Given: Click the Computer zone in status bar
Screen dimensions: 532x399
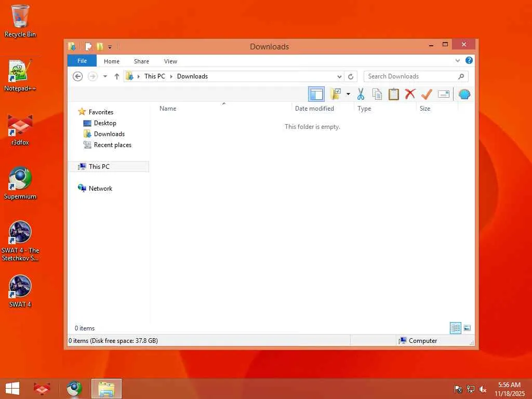Looking at the screenshot, I should click(x=418, y=341).
